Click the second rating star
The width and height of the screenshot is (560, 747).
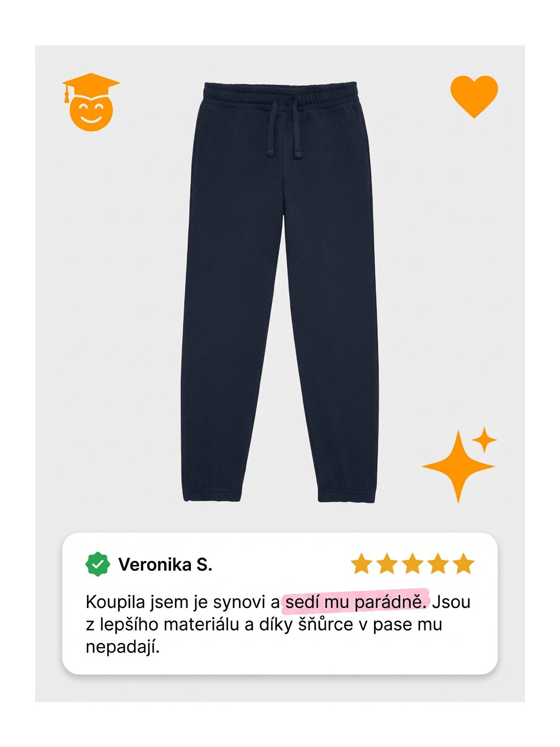point(387,564)
